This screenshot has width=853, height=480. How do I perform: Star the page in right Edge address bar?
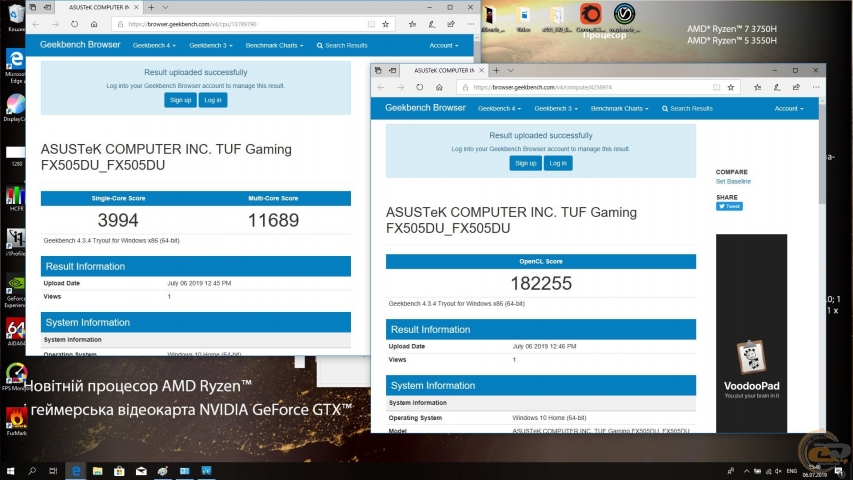tap(731, 87)
